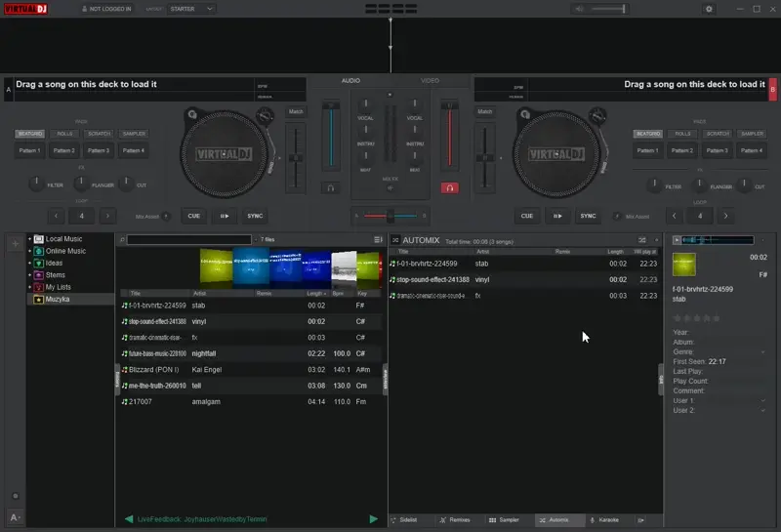The width and height of the screenshot is (781, 532).
Task: Click the crossfader slider
Action: click(390, 216)
